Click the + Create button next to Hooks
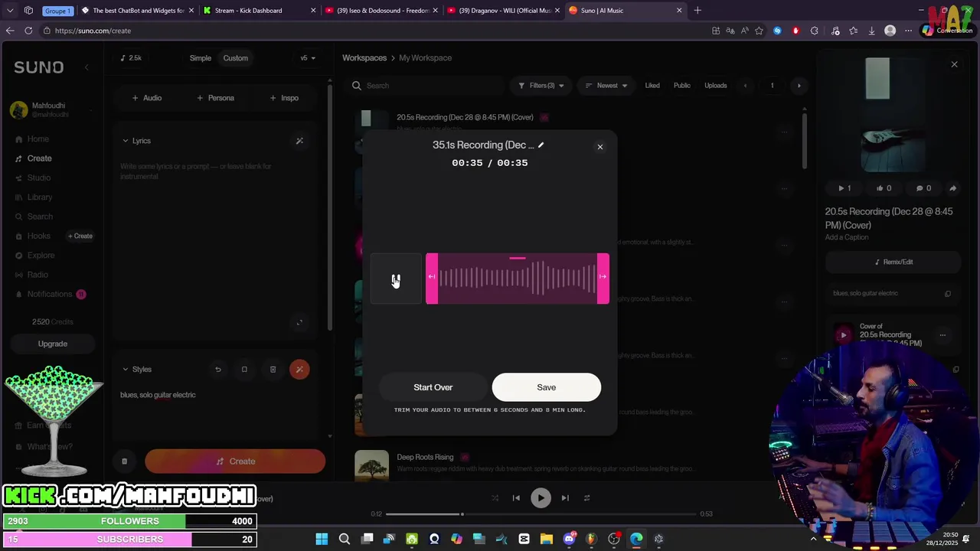Screen dimensions: 980x551 [x=80, y=236]
